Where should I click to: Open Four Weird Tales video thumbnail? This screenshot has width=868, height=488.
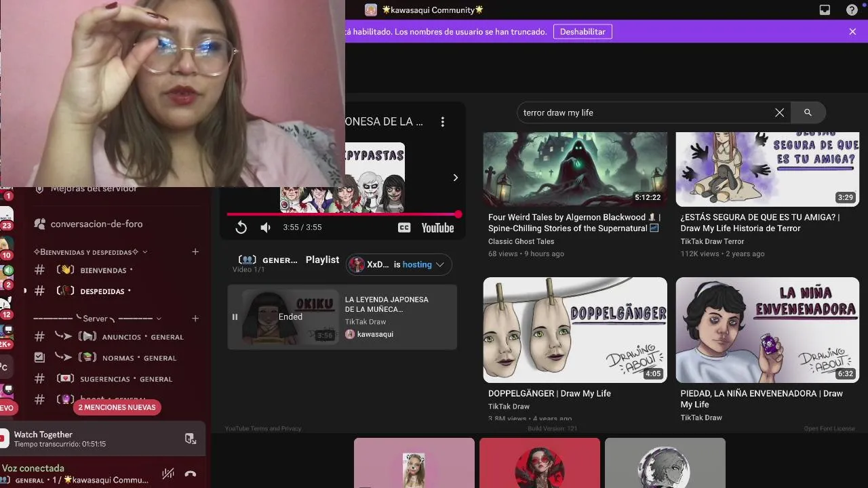(x=575, y=169)
